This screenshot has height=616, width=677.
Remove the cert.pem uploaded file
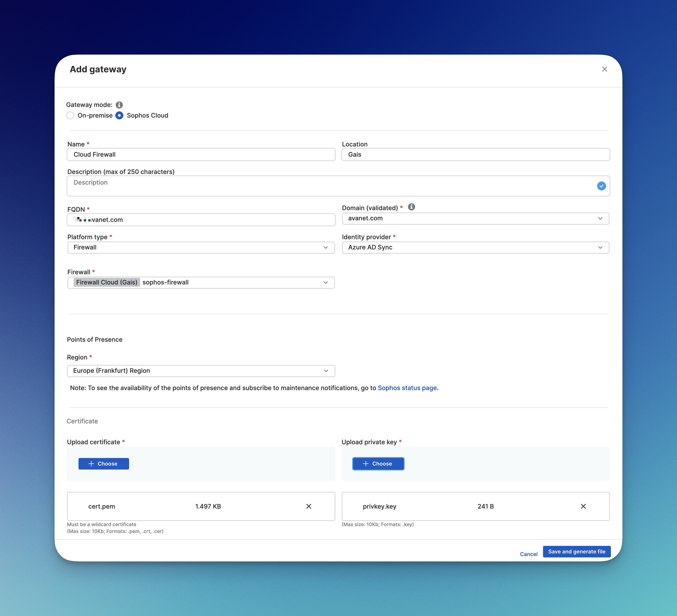click(308, 506)
